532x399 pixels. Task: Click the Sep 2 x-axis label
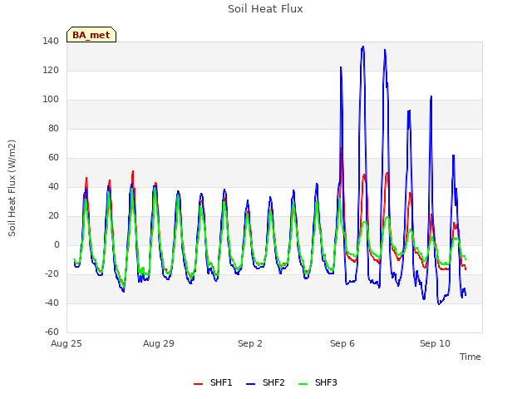[x=250, y=343]
